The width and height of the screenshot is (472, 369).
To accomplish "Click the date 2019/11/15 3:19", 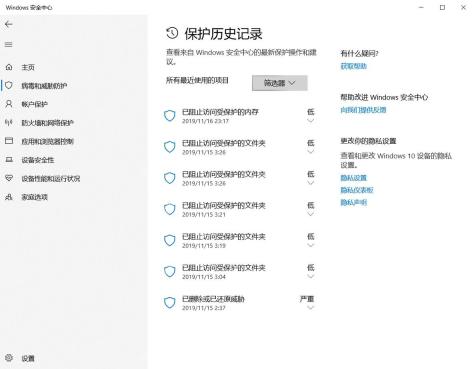I will click(204, 246).
